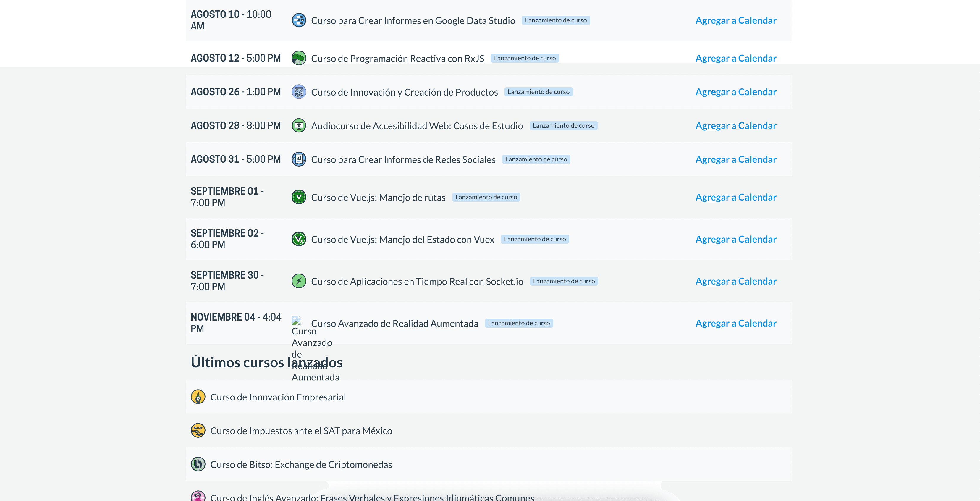
Task: Click the broken Realidad Aumentada course image
Action: 296,320
